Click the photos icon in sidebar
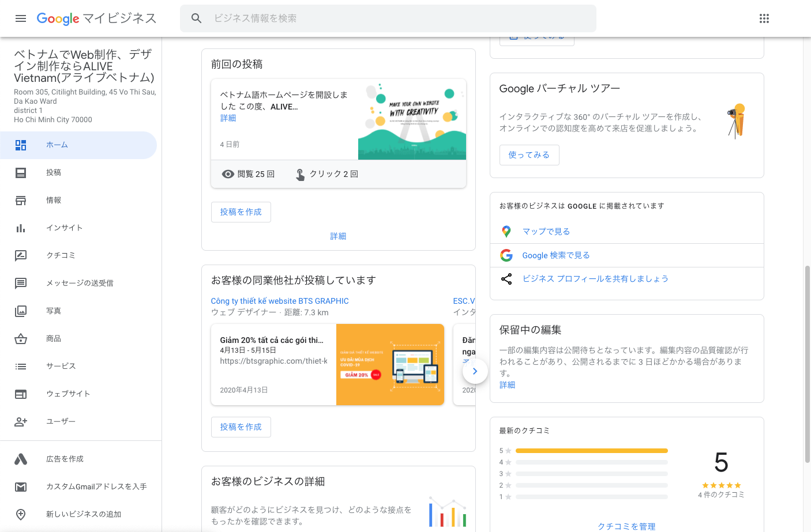 click(21, 311)
